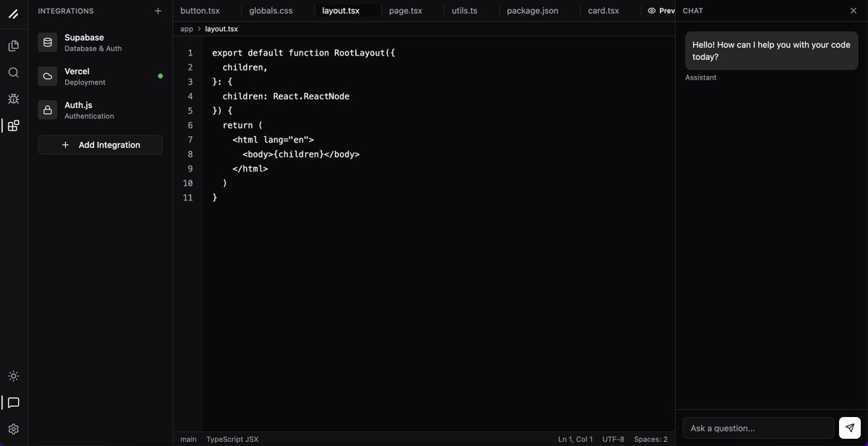This screenshot has width=868, height=446.
Task: Click the send message paper plane icon
Action: coord(850,428)
